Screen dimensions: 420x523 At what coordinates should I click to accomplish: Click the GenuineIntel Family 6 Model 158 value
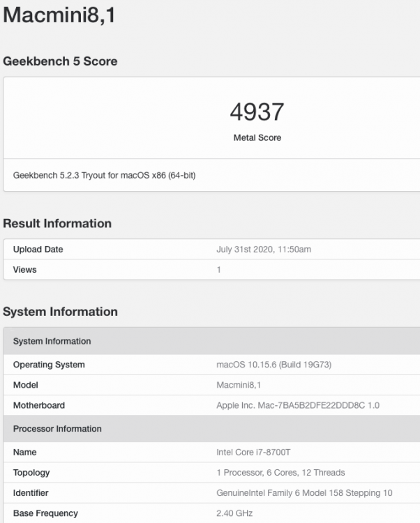pyautogui.click(x=304, y=492)
